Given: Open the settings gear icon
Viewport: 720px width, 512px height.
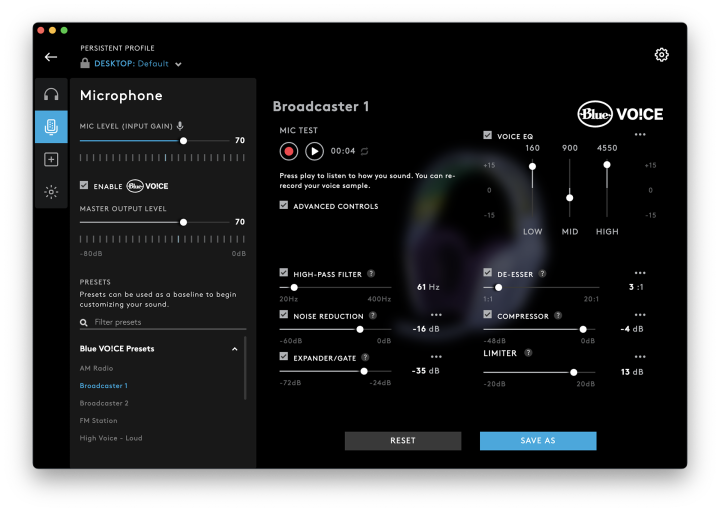Looking at the screenshot, I should coord(661,55).
